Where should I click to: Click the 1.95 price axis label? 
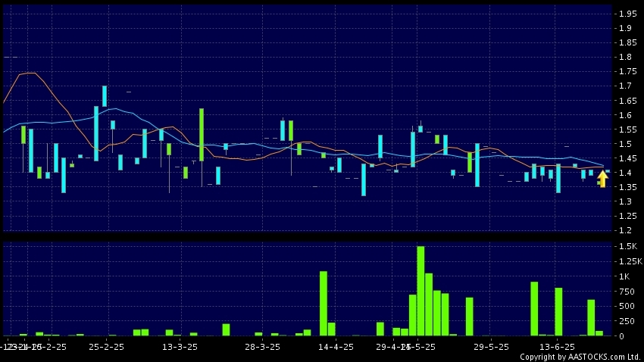627,14
